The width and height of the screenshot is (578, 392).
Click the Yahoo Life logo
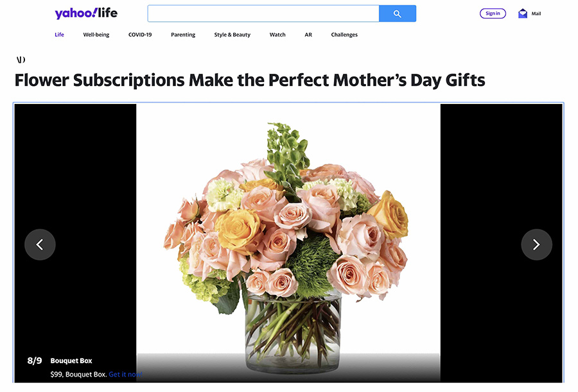coord(86,13)
